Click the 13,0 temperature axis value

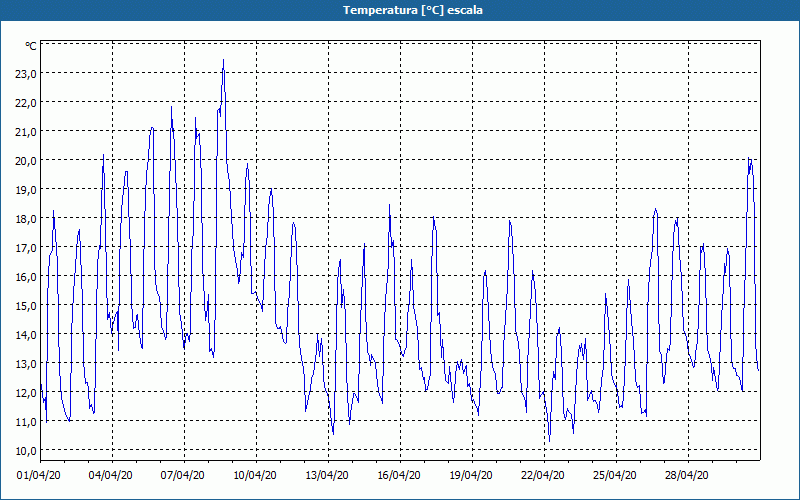pyautogui.click(x=26, y=364)
